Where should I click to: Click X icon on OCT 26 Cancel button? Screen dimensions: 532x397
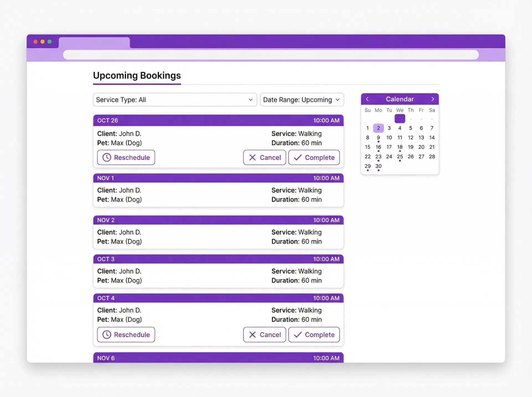pyautogui.click(x=252, y=158)
